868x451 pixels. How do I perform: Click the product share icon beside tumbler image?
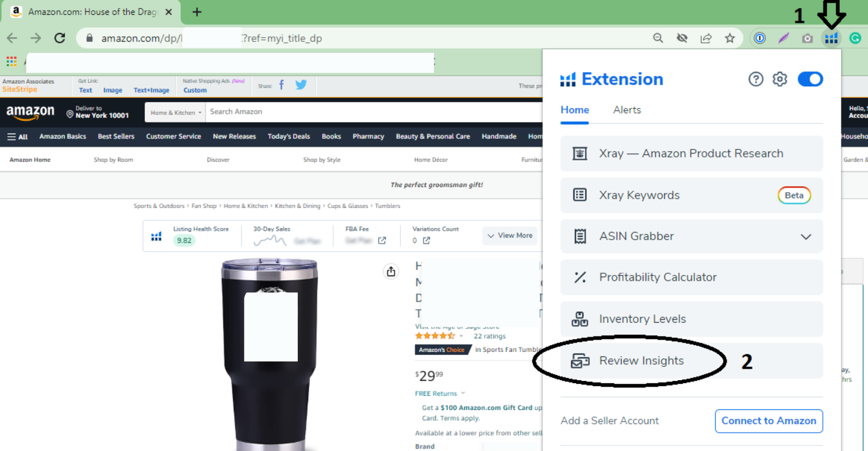pyautogui.click(x=391, y=271)
